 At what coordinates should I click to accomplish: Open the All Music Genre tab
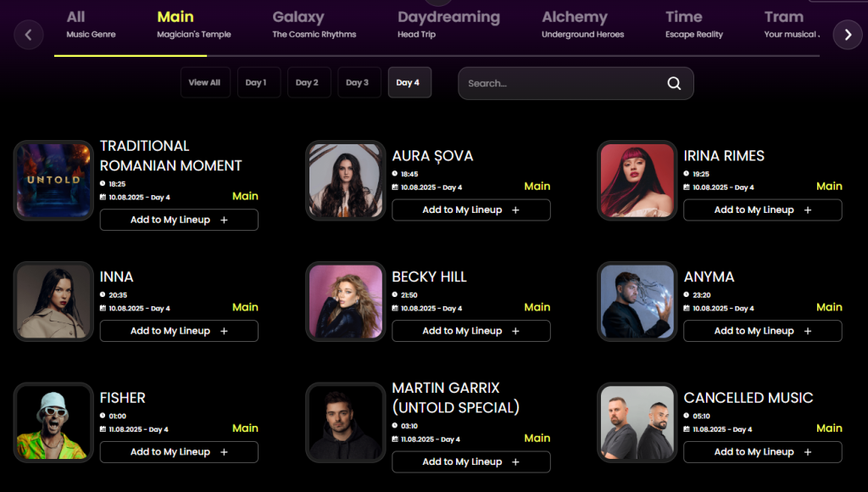coord(91,25)
